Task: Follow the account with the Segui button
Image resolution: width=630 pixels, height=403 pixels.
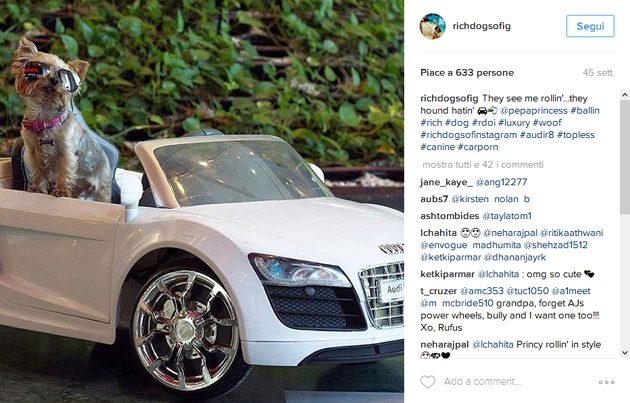Action: click(590, 26)
